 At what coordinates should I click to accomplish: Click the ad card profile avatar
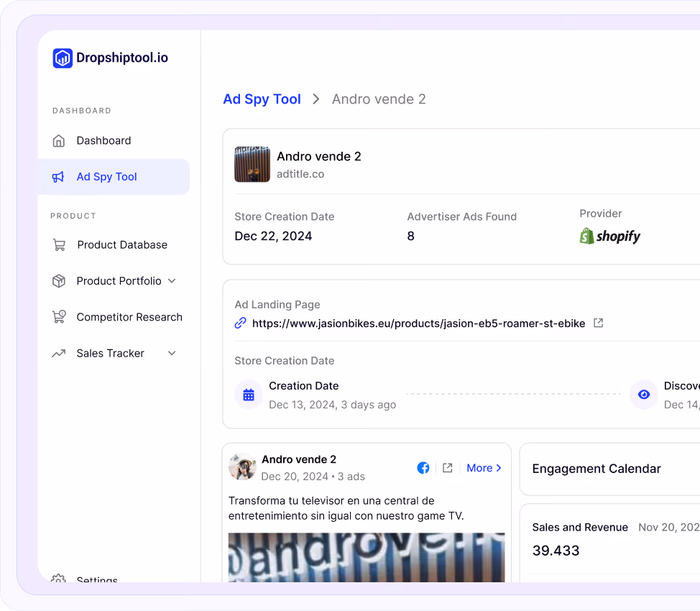pyautogui.click(x=242, y=467)
